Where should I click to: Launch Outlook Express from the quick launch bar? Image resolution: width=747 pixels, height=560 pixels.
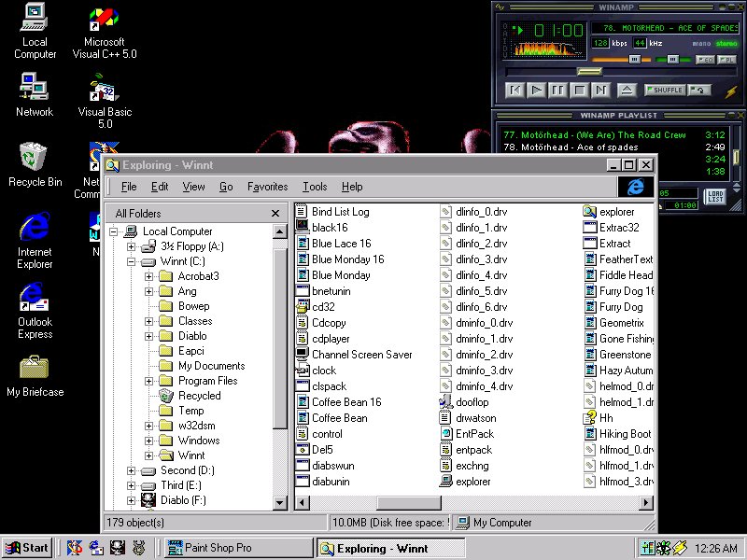pos(96,548)
